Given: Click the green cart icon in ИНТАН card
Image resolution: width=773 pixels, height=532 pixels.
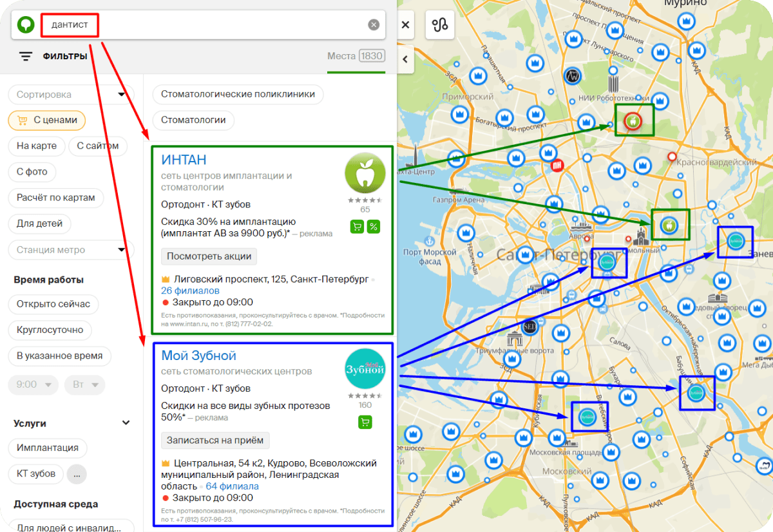Looking at the screenshot, I should coord(357,227).
